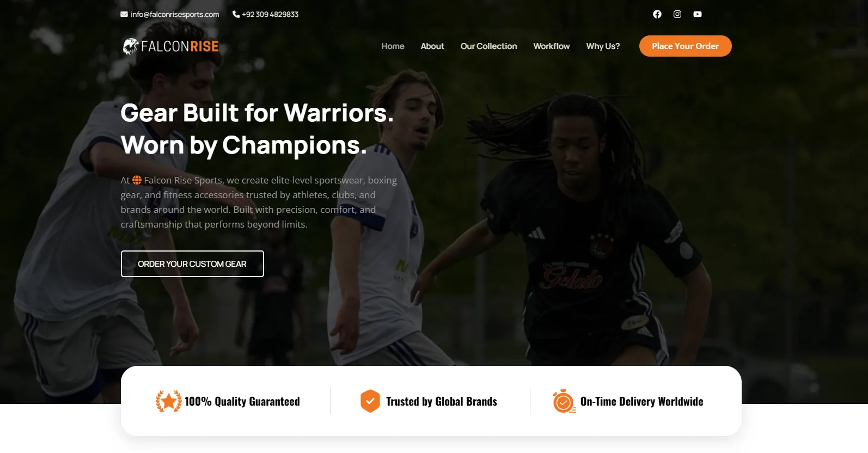
Task: Click the Trusted by Global Brands shield icon
Action: 370,401
